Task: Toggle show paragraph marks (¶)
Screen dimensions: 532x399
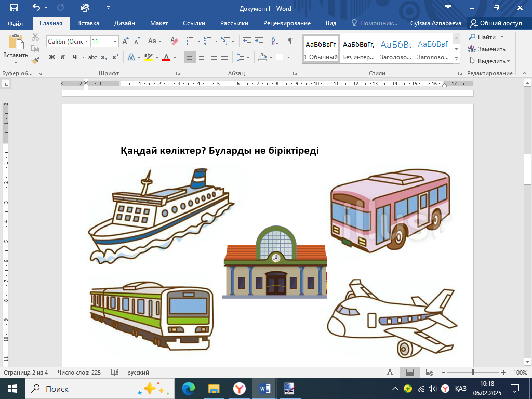Action: click(x=290, y=41)
